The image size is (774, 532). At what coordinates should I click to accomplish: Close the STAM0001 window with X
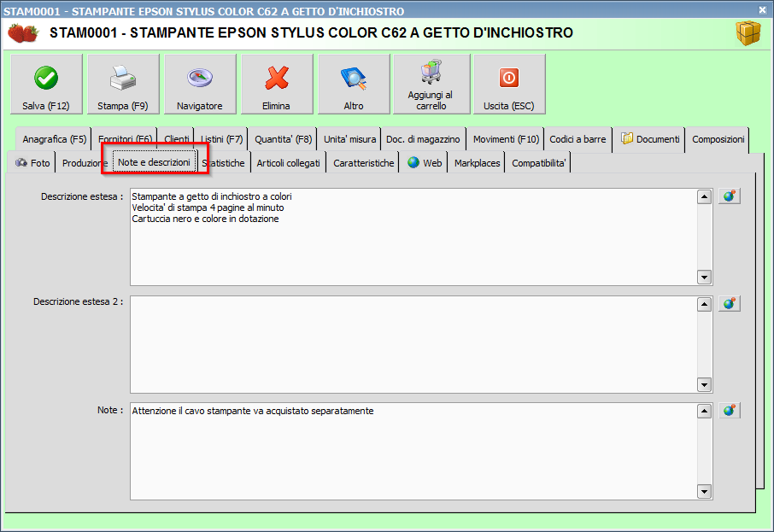(x=762, y=9)
